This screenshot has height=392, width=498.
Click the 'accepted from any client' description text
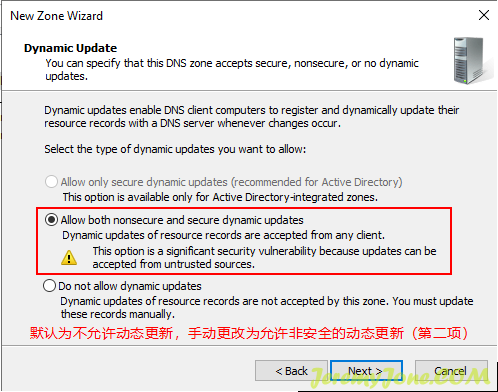(223, 235)
